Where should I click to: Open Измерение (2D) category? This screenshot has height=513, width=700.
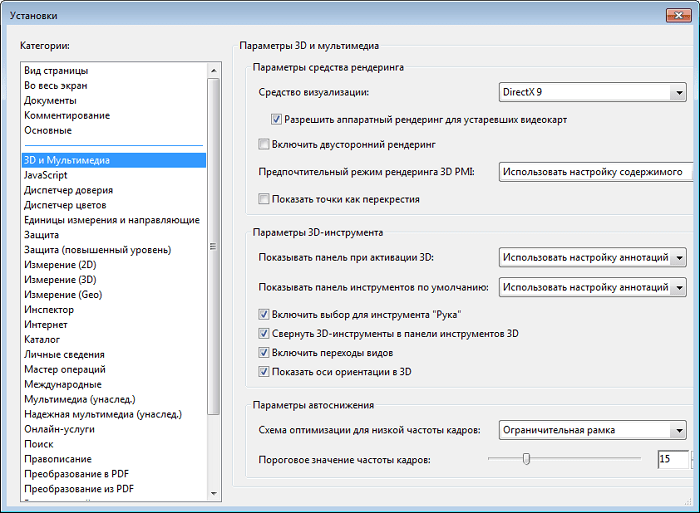point(114,265)
